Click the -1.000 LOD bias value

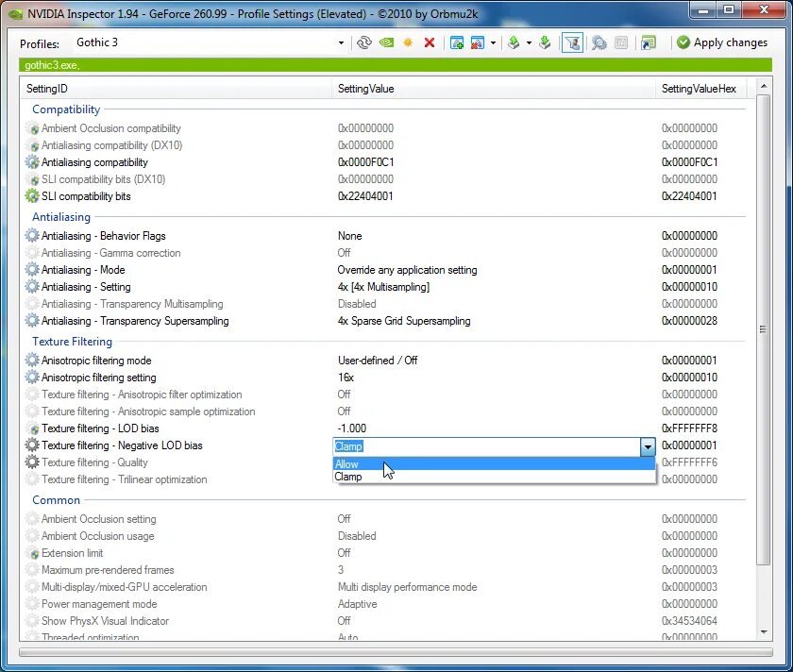pyautogui.click(x=351, y=428)
